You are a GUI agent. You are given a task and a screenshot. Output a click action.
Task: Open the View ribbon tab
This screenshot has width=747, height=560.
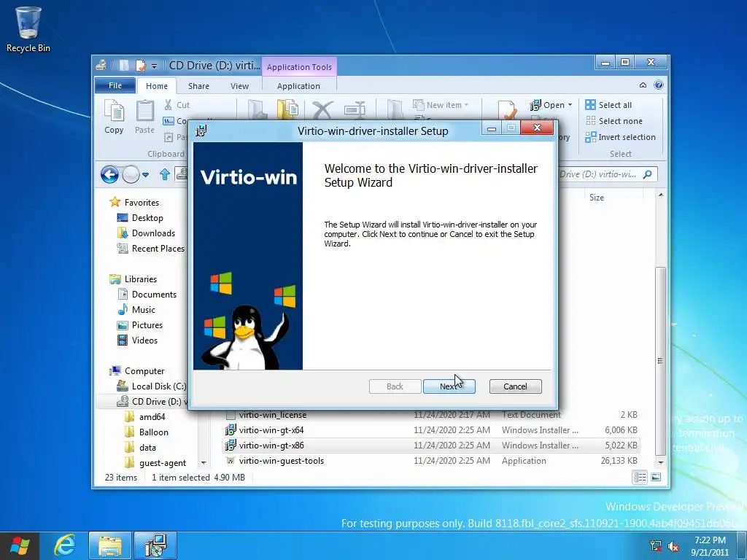239,86
